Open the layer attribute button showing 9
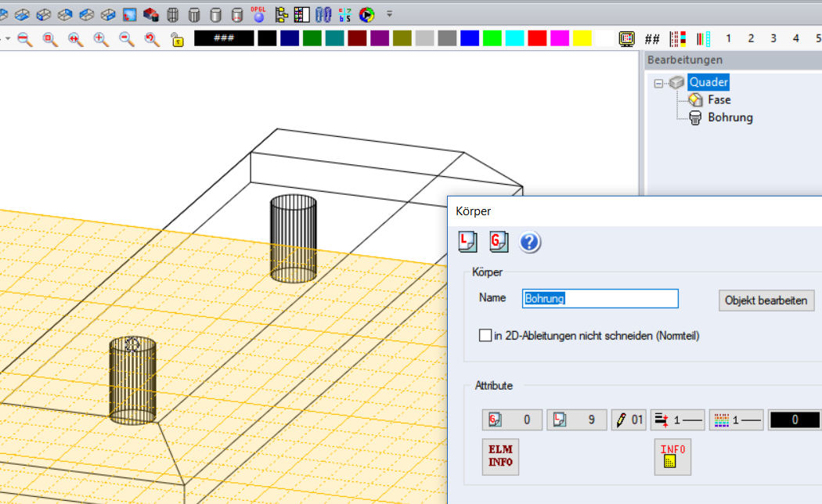Viewport: 822px width, 504px height. pos(577,420)
